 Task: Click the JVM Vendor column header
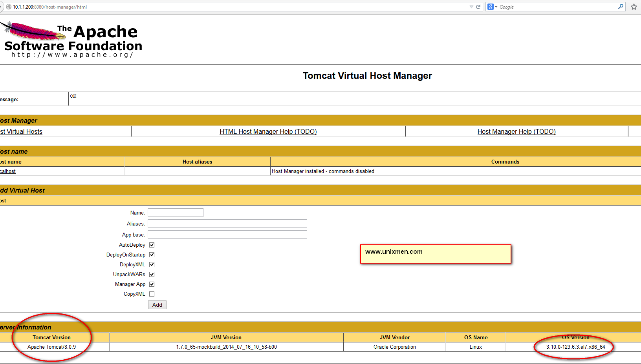(395, 338)
